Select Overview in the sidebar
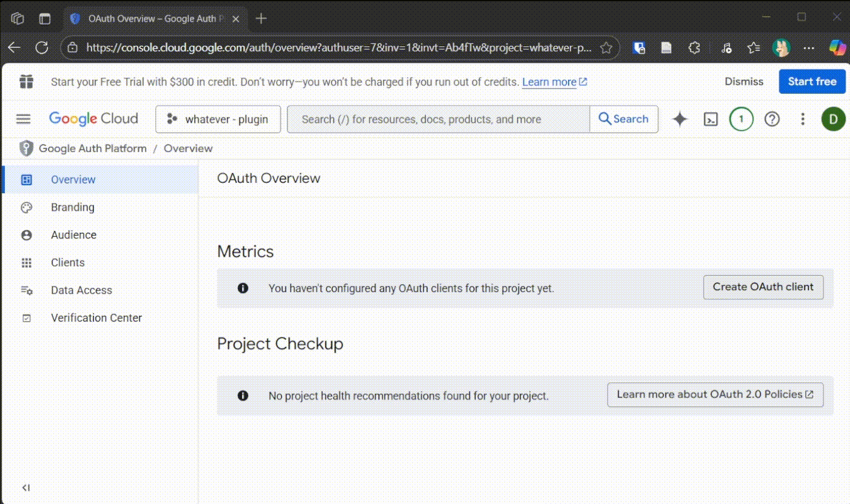This screenshot has width=850, height=504. [x=100, y=180]
